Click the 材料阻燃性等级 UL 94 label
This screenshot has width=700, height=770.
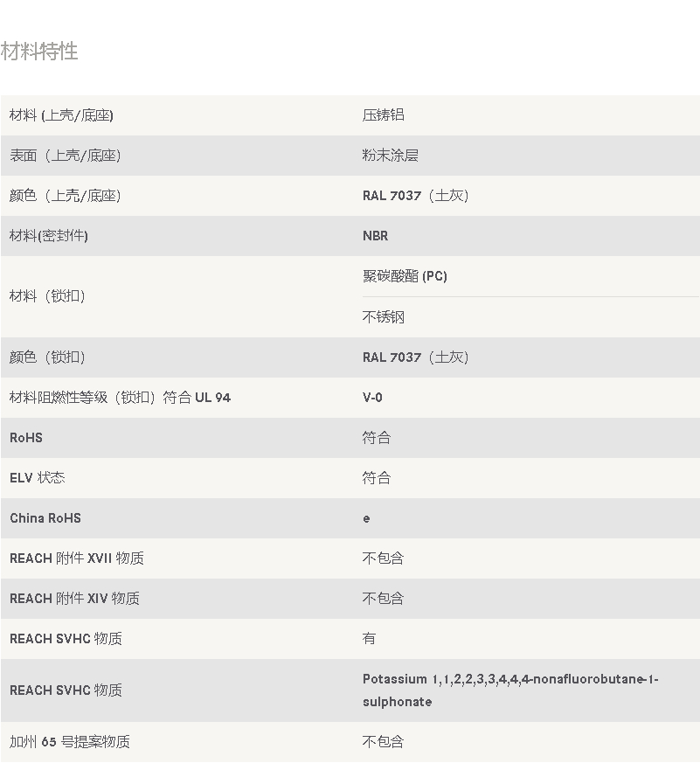(x=120, y=398)
